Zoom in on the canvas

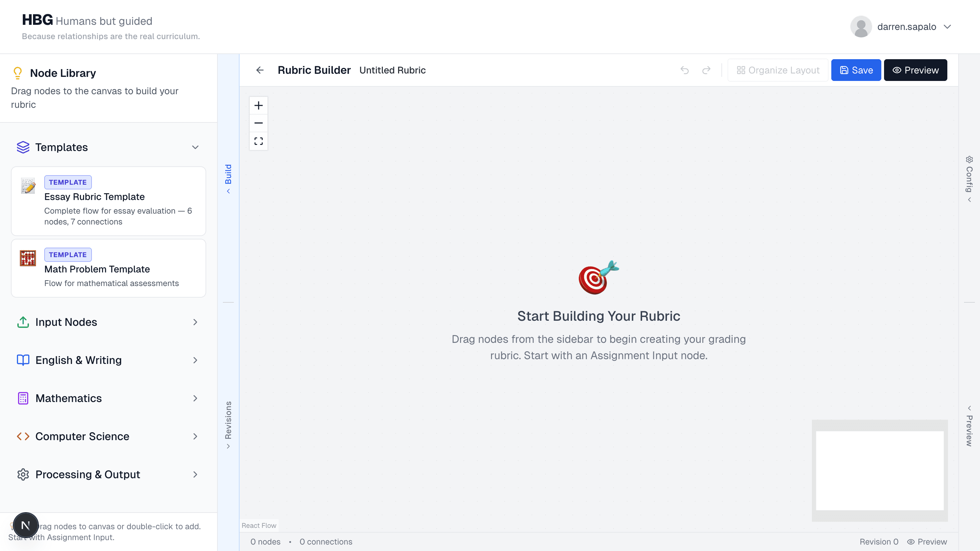pyautogui.click(x=258, y=105)
